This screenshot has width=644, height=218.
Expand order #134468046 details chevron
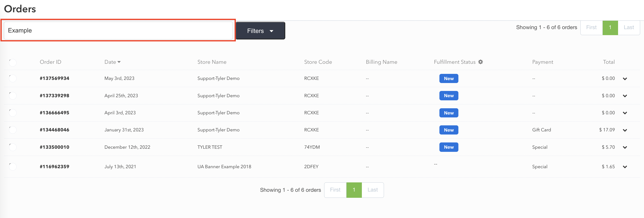(x=625, y=130)
